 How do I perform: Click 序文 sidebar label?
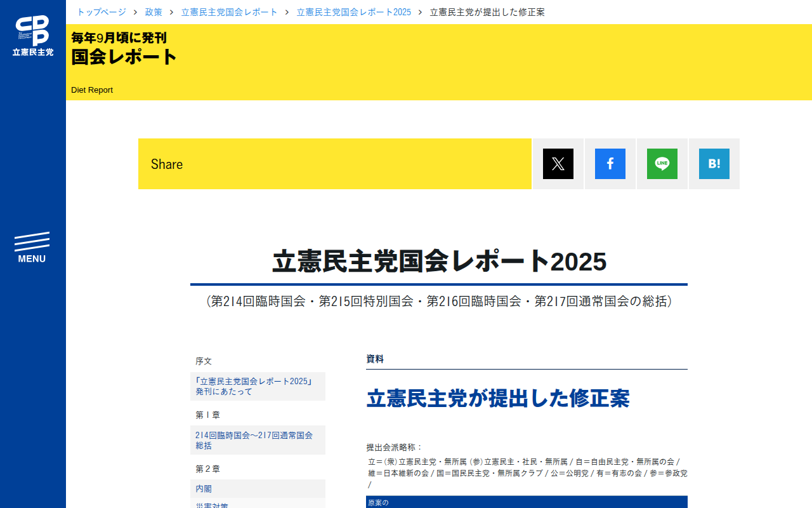pyautogui.click(x=204, y=361)
